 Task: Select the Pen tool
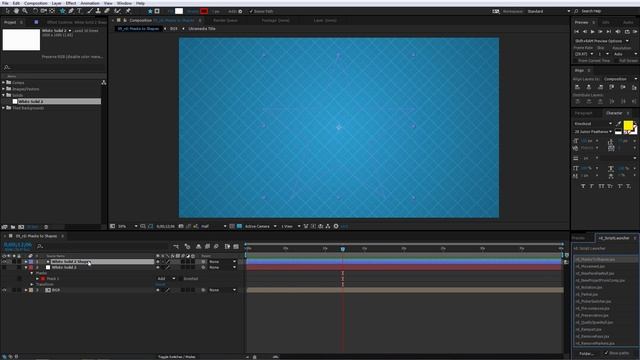(x=71, y=11)
